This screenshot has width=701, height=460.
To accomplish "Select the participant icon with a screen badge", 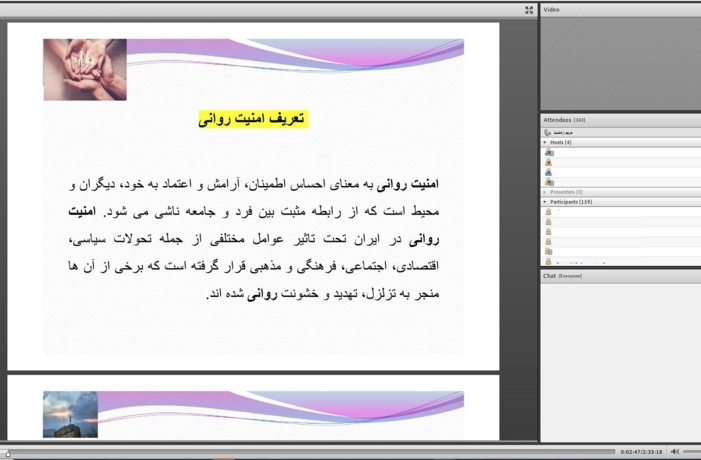I will [549, 251].
